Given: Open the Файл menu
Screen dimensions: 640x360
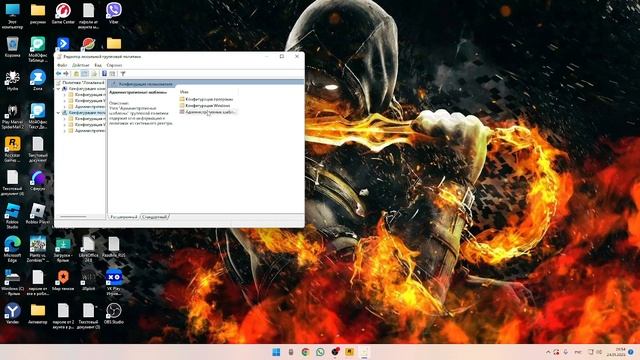Looking at the screenshot, I should [62, 65].
